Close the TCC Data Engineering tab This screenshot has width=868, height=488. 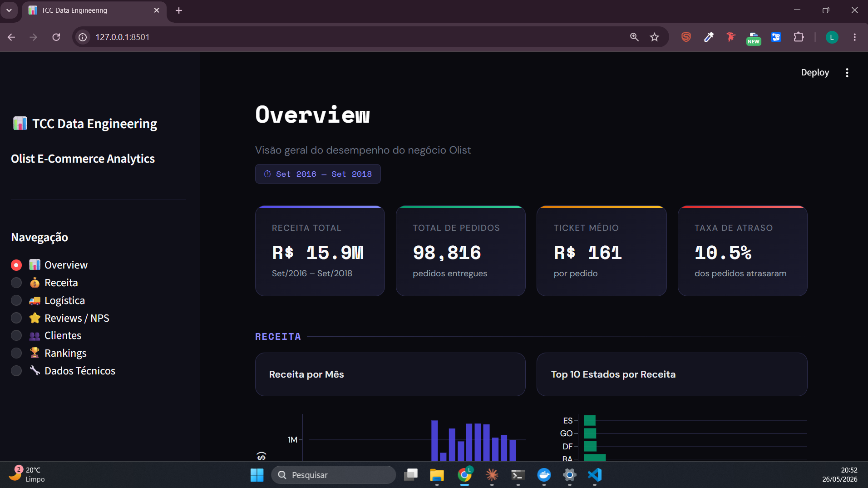coord(157,10)
